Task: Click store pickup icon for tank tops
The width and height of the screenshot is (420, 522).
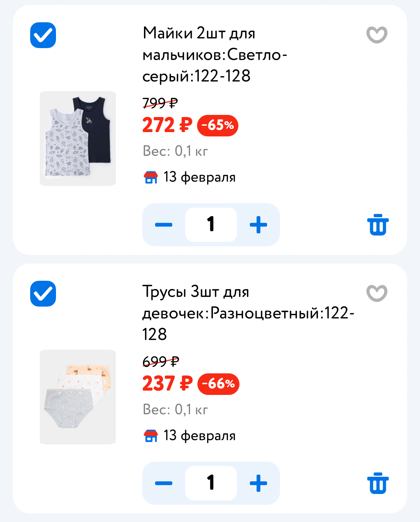Action: click(151, 177)
